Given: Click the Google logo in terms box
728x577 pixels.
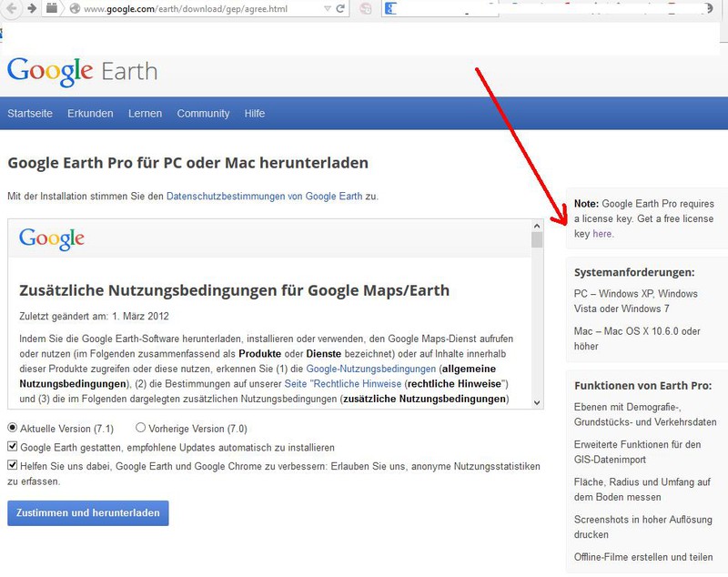Looking at the screenshot, I should (52, 238).
